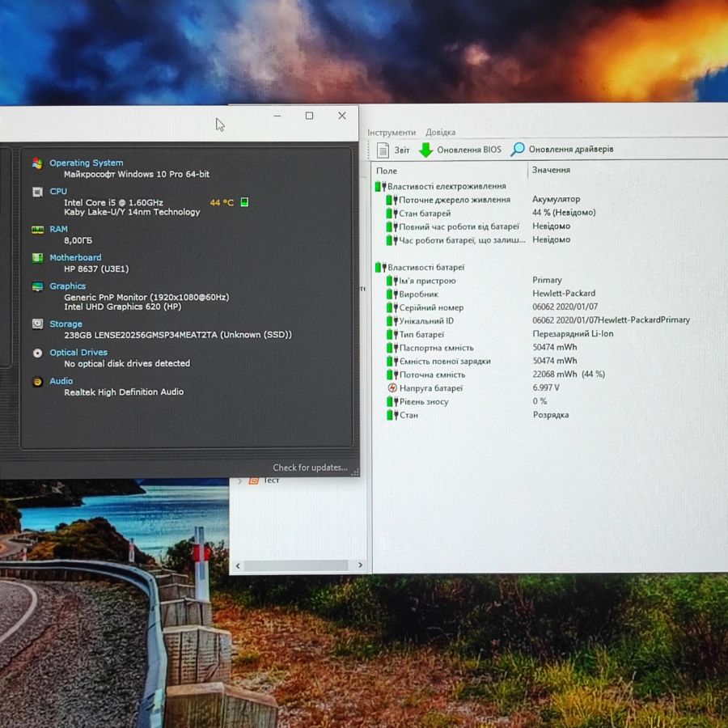Click the Значення column header
This screenshot has width=728, height=728.
coord(551,170)
